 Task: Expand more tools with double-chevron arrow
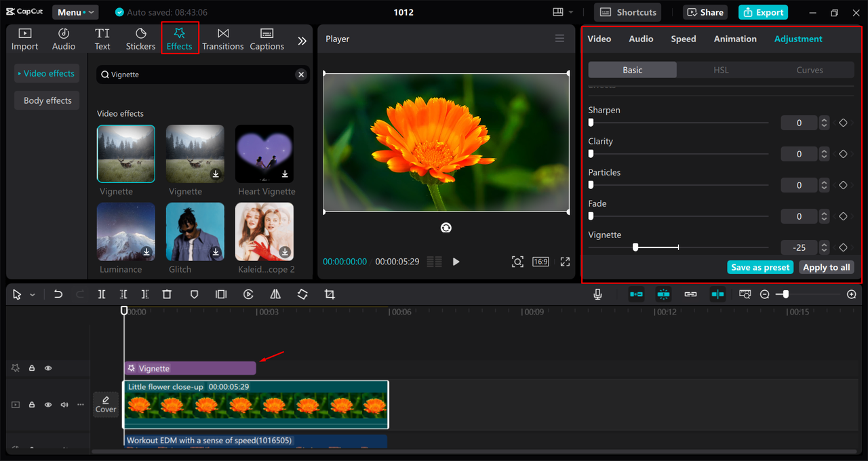tap(302, 41)
